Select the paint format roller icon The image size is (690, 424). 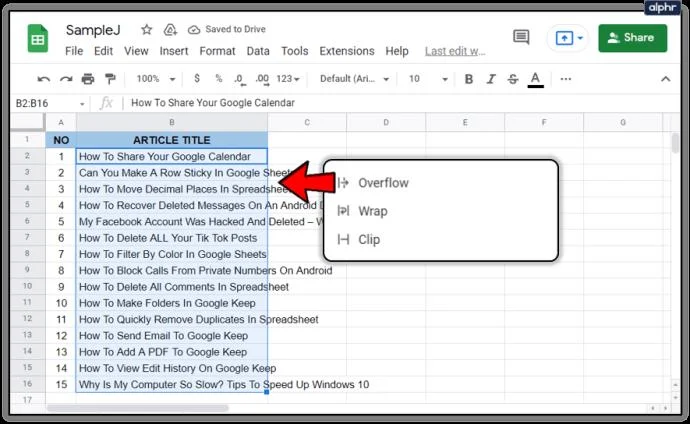[x=110, y=78]
